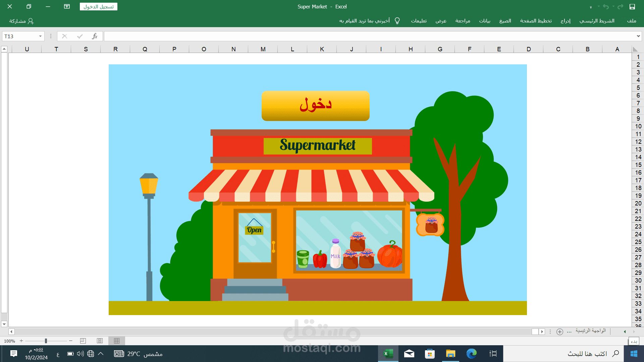The width and height of the screenshot is (644, 362).
Task: Select column T header
Action: tap(56, 49)
